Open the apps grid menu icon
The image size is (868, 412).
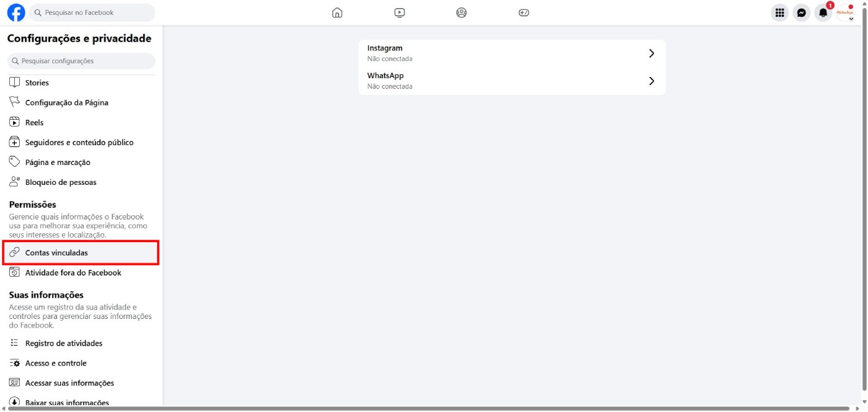click(780, 12)
